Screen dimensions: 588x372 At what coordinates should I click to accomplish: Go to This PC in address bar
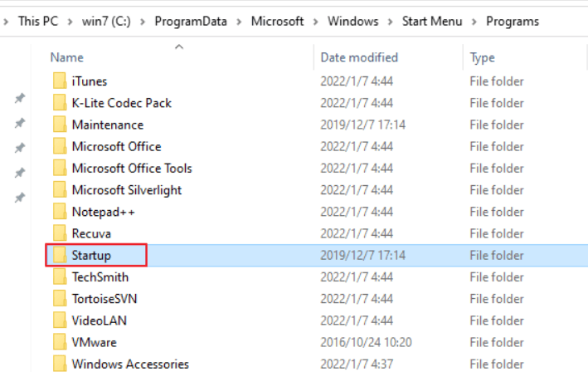(x=38, y=22)
